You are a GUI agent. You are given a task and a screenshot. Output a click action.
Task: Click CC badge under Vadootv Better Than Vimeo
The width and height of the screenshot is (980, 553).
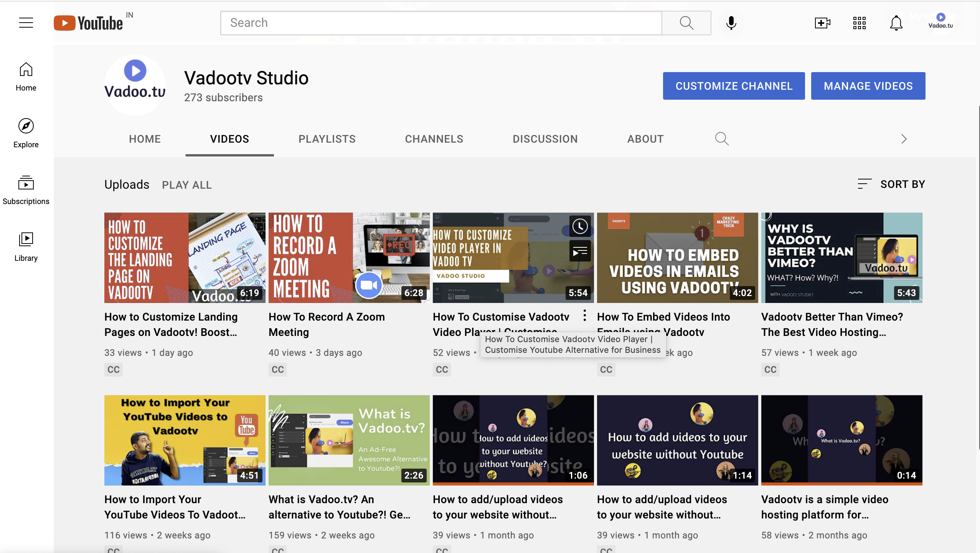(770, 370)
